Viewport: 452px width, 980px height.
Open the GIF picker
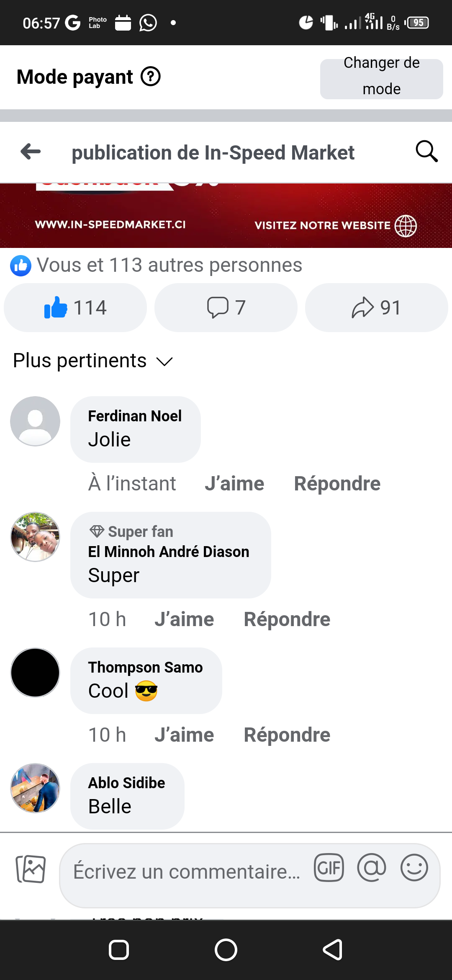point(329,868)
